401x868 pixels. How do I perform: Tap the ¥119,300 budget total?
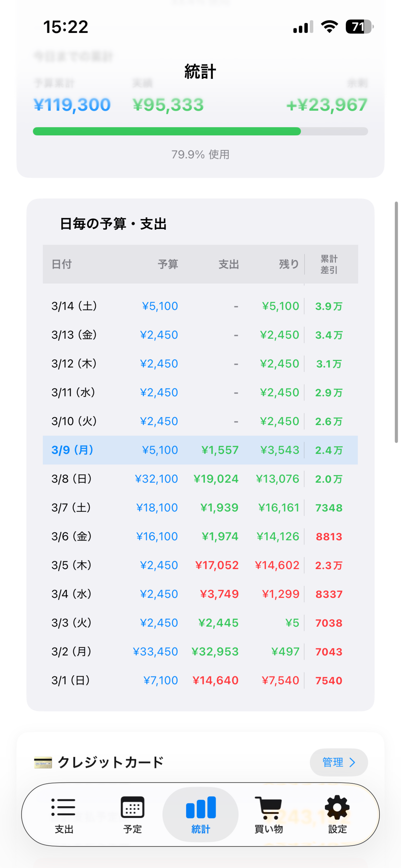tap(72, 104)
